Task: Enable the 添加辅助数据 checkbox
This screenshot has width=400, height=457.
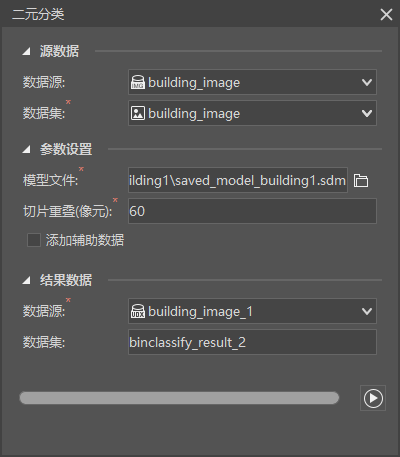Action: click(x=34, y=240)
